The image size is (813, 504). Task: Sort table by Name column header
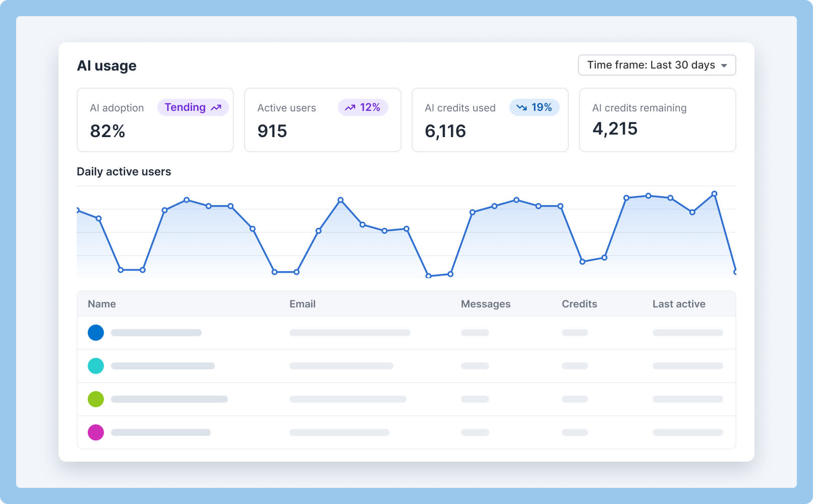[x=102, y=304]
